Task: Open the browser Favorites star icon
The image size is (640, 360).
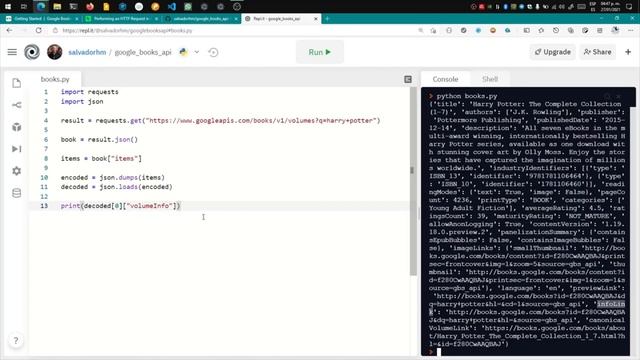Action: click(x=541, y=31)
